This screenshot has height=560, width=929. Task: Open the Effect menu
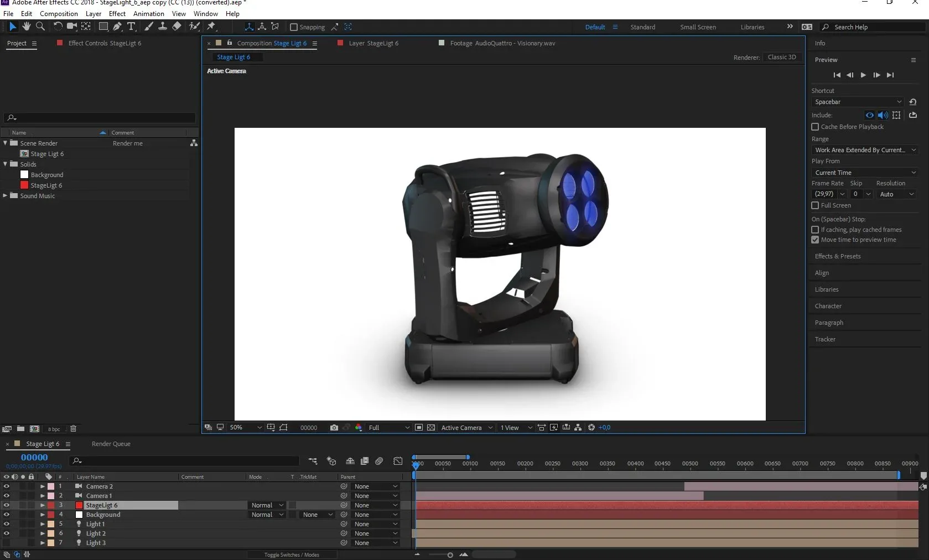click(x=117, y=14)
